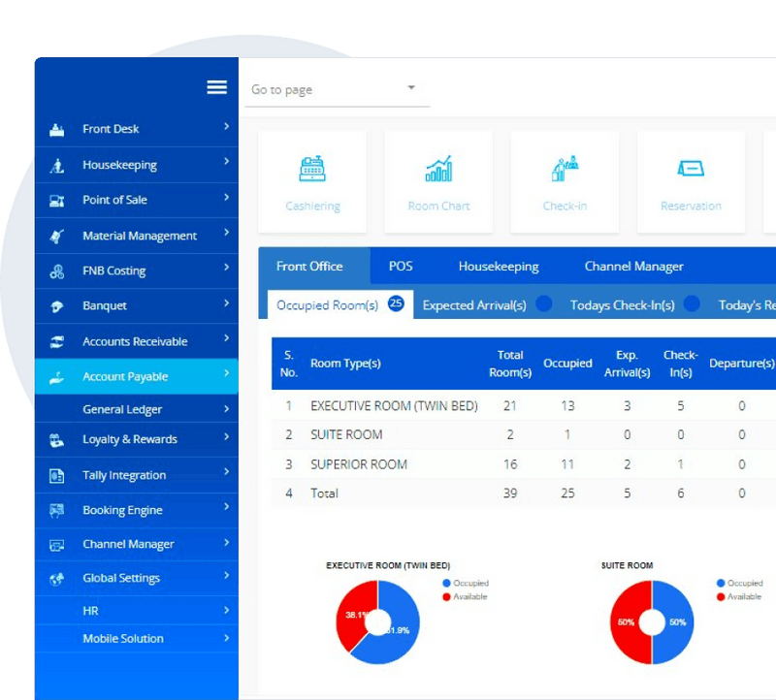Open the Reservation icon

pos(691,167)
